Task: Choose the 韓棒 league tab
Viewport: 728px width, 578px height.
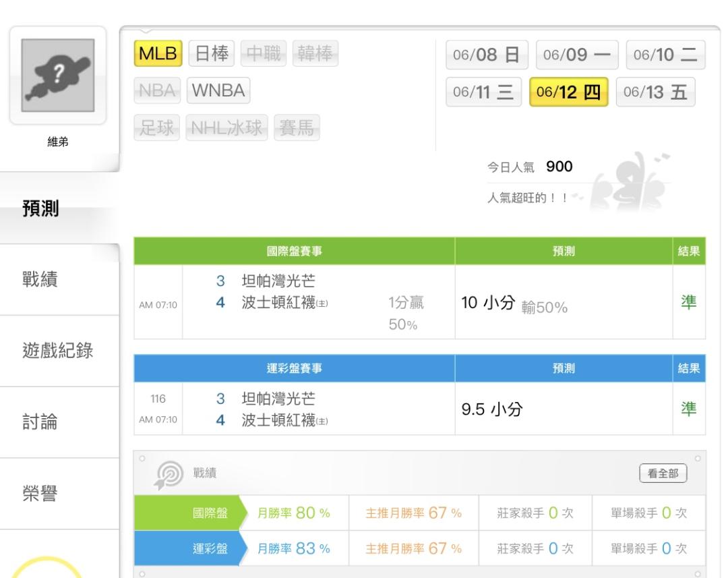Action: click(315, 53)
